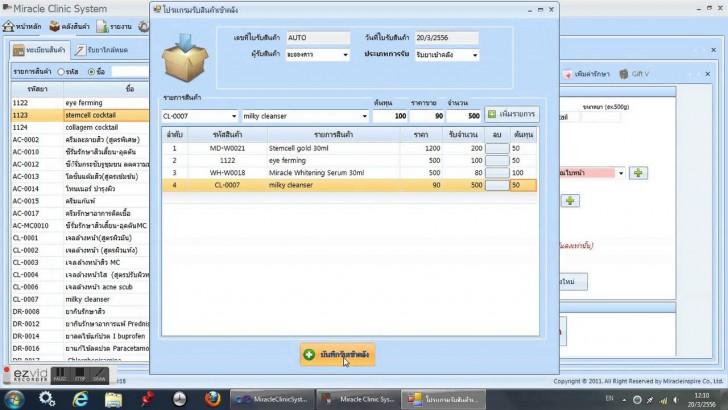This screenshot has width=728, height=410.
Task: Select DR-0016 Paracetamol row in list
Action: tap(80, 349)
